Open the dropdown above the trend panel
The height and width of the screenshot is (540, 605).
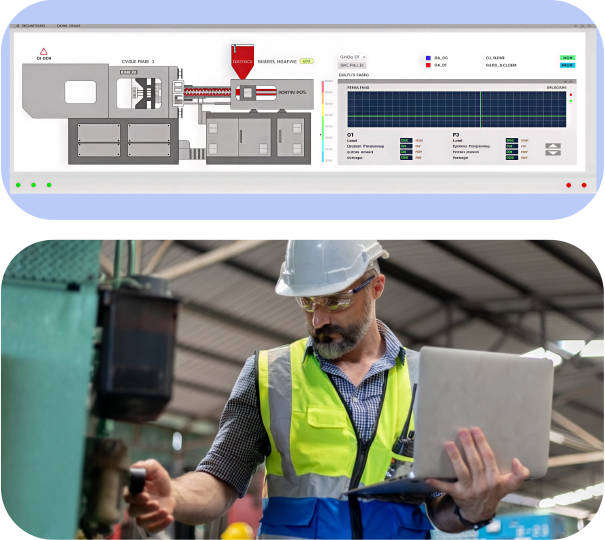click(353, 57)
